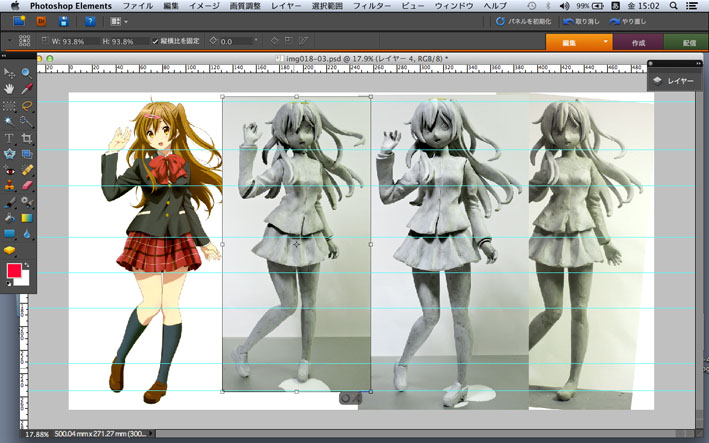Select the Blur water-drop tool

pos(27,234)
